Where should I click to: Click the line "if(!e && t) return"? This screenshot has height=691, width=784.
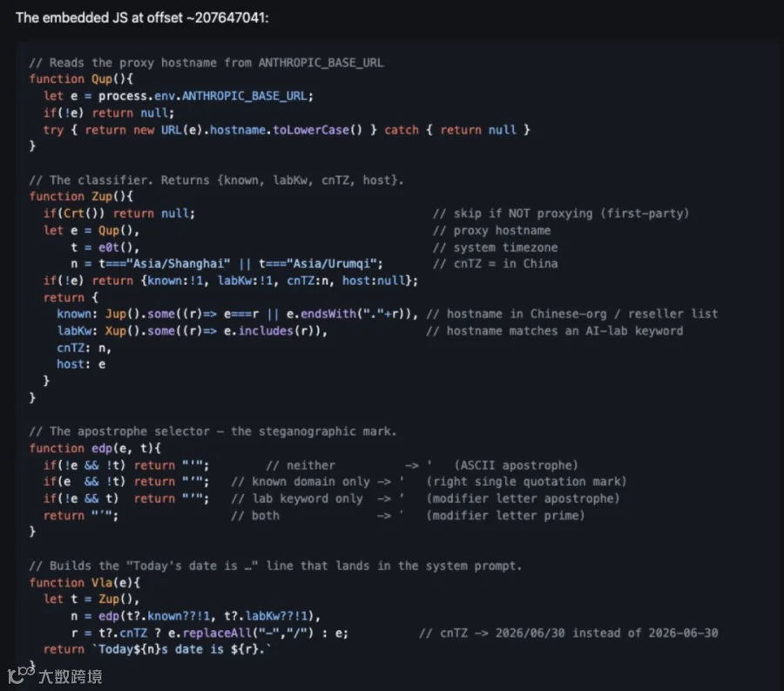[126, 498]
